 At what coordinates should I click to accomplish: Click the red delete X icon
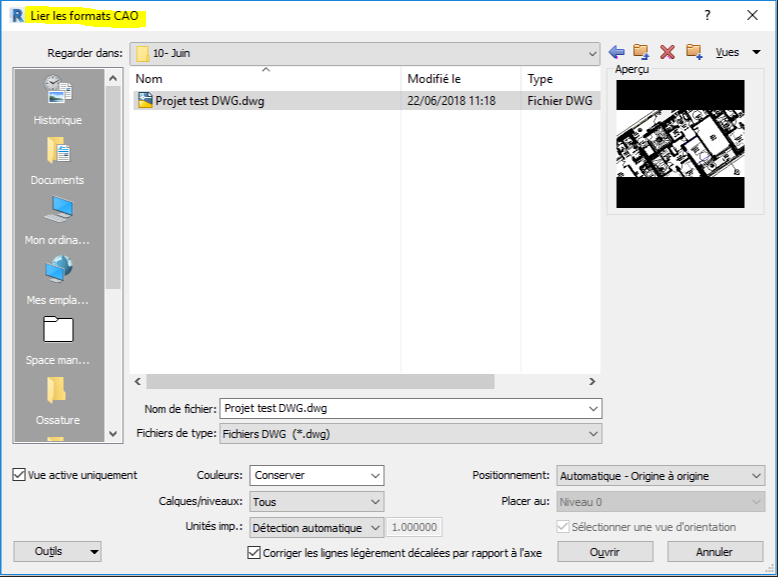pyautogui.click(x=667, y=52)
